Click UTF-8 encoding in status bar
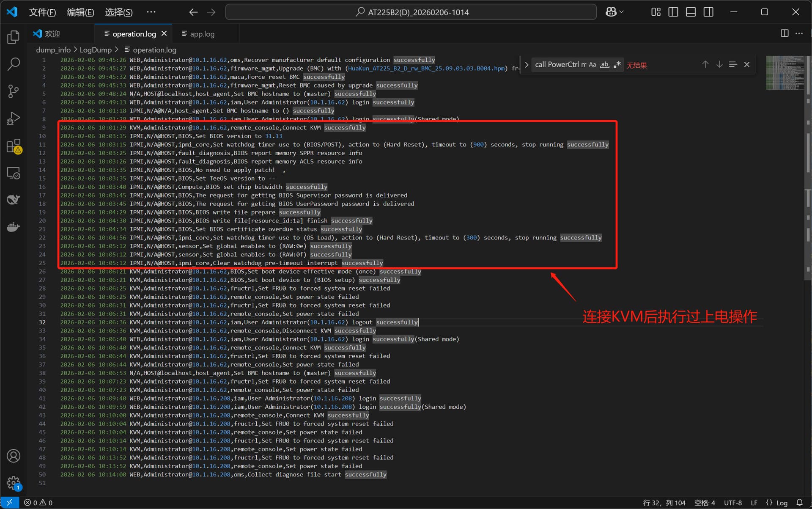 tap(732, 503)
